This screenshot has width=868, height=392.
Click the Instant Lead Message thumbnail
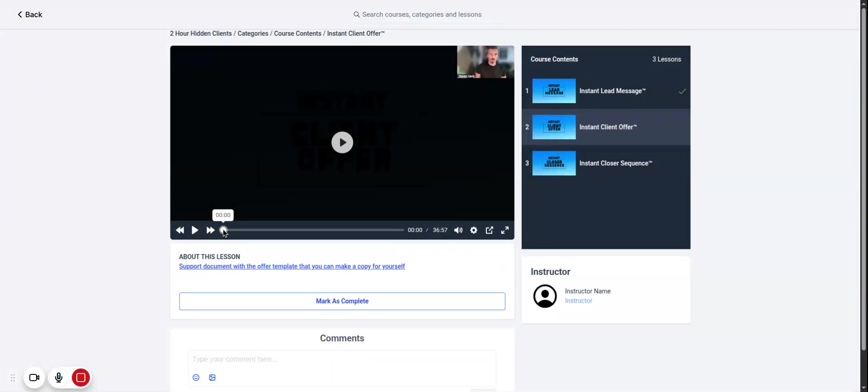(554, 91)
